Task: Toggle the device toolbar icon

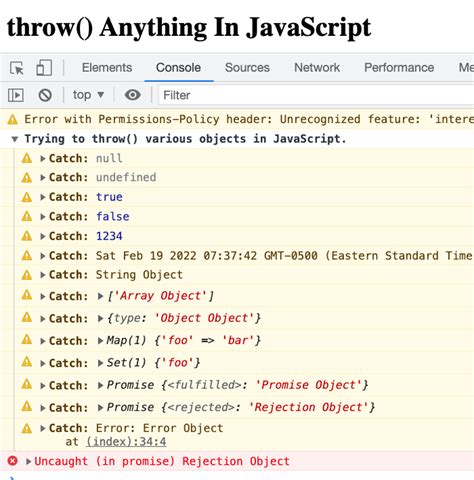Action: point(44,68)
